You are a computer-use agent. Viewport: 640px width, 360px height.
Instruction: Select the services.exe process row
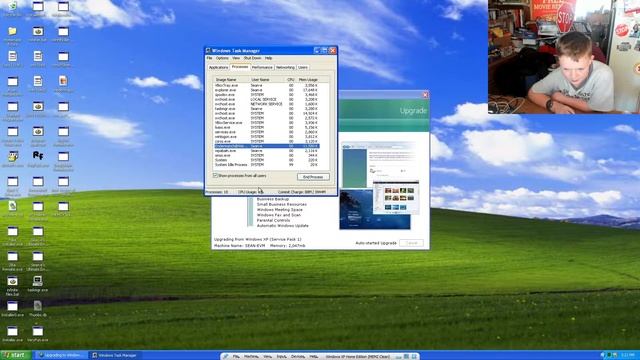pyautogui.click(x=267, y=132)
